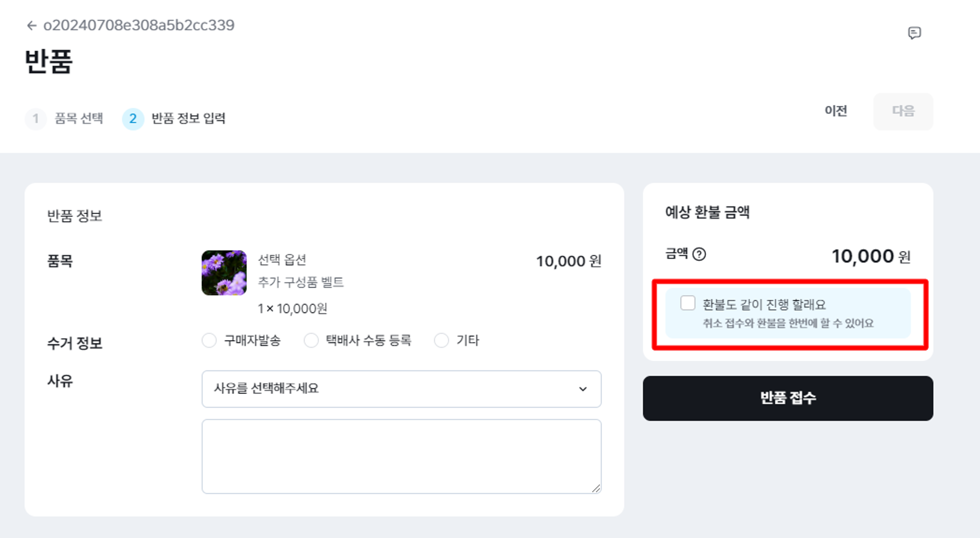Screen dimensions: 980x538
Task: Enable 환불도 같이 진행 할래요 checkbox
Action: [687, 303]
